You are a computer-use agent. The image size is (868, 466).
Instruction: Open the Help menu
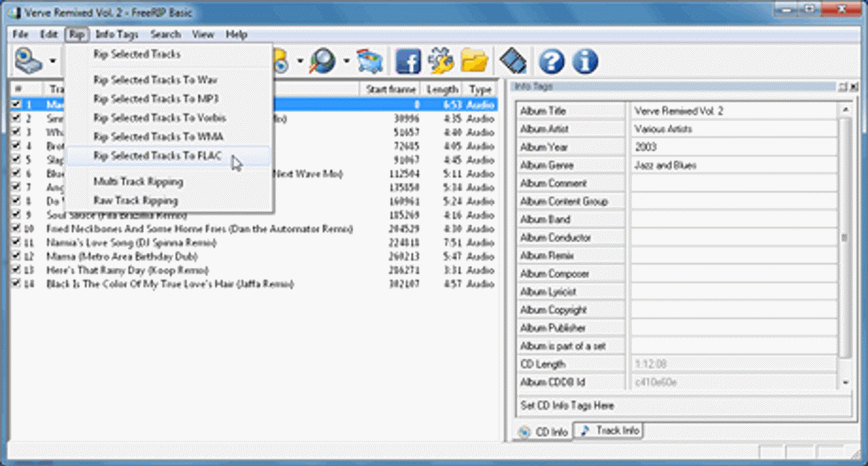[x=237, y=34]
